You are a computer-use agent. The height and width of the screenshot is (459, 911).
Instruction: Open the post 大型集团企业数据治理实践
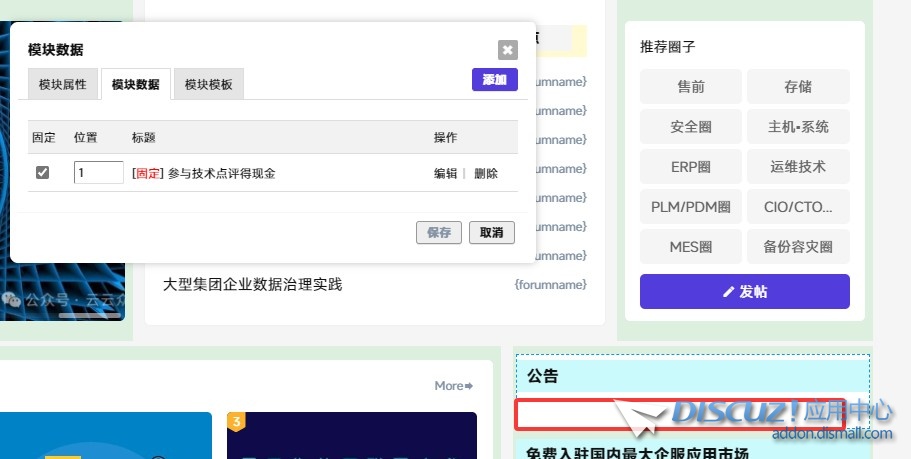252,285
